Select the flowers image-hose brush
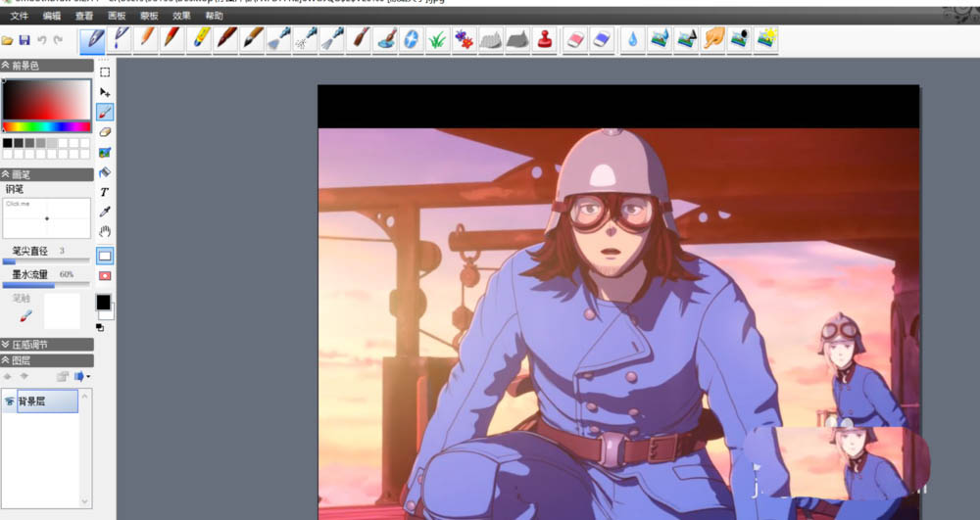The image size is (980, 520). tap(465, 40)
